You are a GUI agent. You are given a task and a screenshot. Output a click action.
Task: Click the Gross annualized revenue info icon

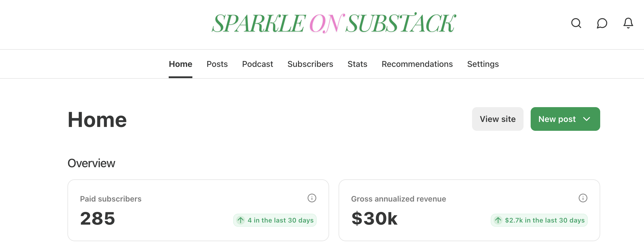pos(583,198)
